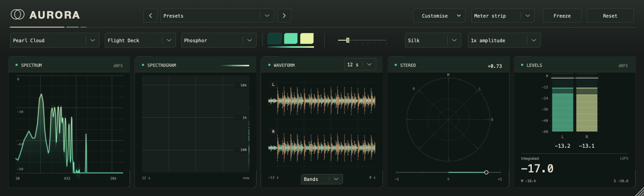Click the SPECTRUM panel title
Image resolution: width=644 pixels, height=196 pixels.
[31, 65]
